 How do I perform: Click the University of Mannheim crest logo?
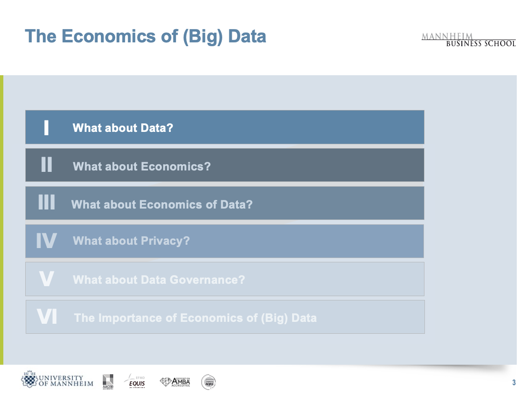[x=30, y=380]
